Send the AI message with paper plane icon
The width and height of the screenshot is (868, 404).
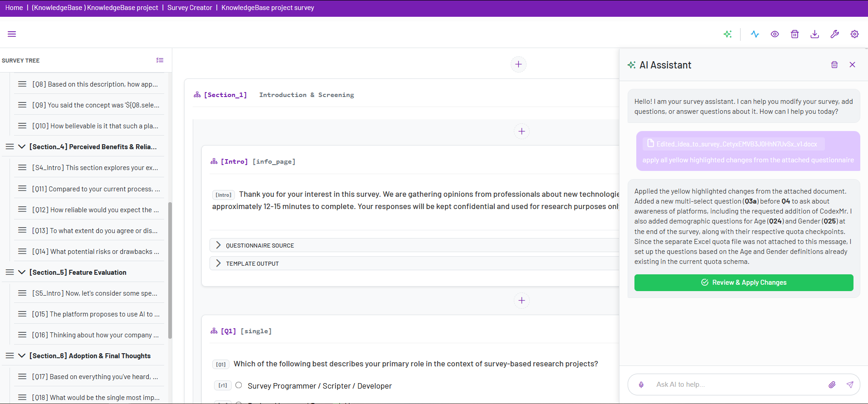[x=850, y=385]
